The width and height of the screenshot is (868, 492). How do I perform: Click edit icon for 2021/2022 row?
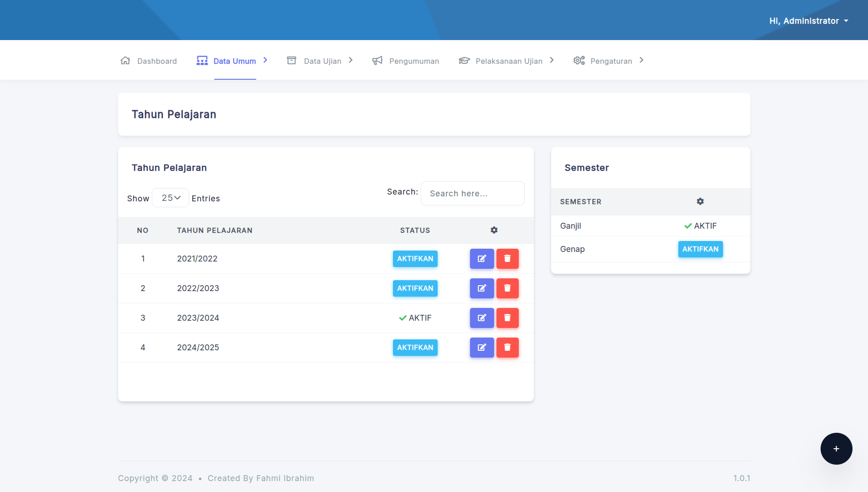point(481,259)
